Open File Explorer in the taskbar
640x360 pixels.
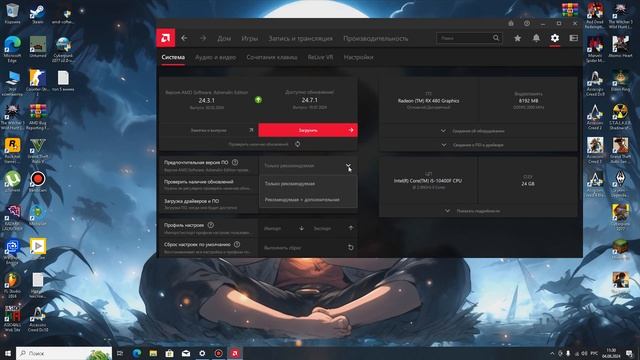pos(153,353)
